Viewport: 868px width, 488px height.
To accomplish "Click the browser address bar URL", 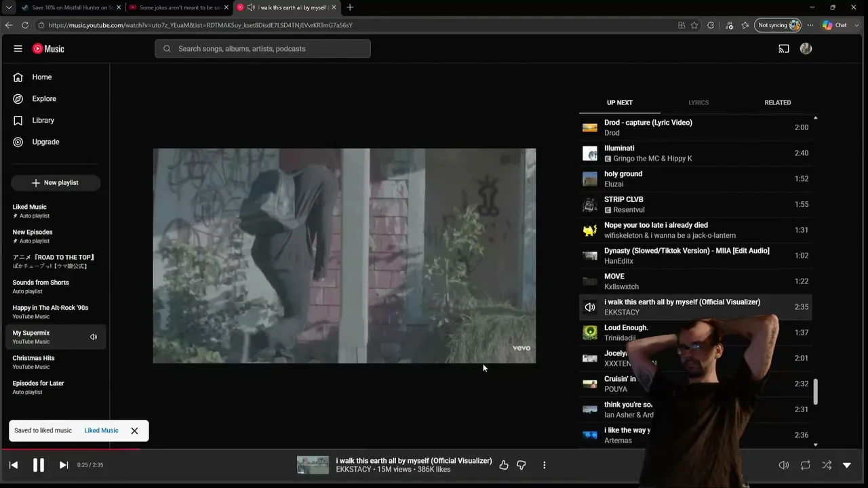I will click(x=201, y=25).
